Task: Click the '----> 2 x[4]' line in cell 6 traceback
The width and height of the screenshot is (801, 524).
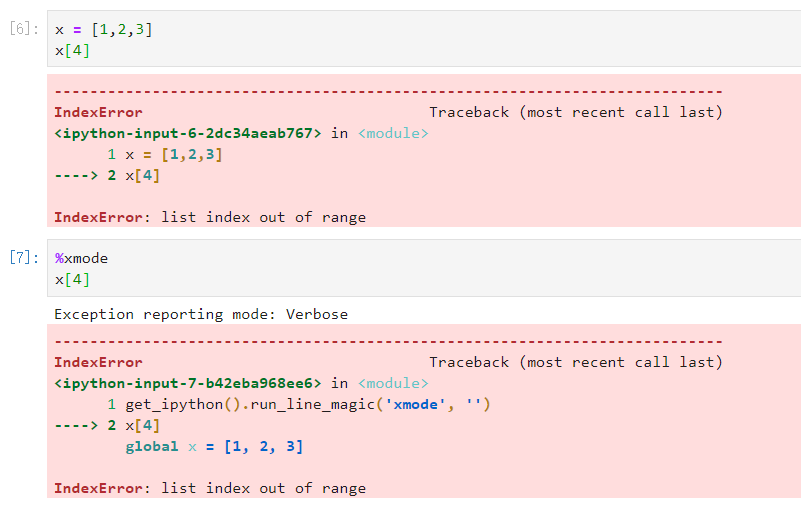Action: tap(107, 176)
